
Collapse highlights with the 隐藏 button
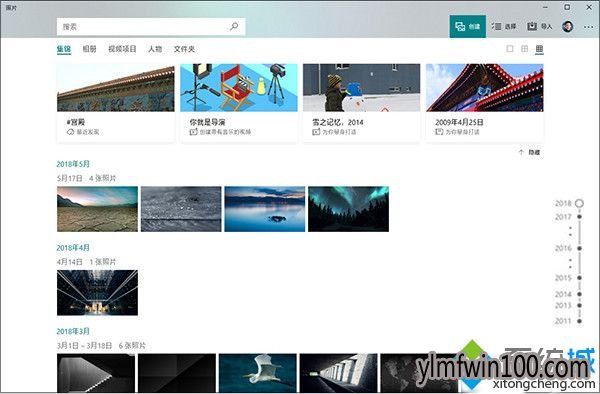(530, 152)
